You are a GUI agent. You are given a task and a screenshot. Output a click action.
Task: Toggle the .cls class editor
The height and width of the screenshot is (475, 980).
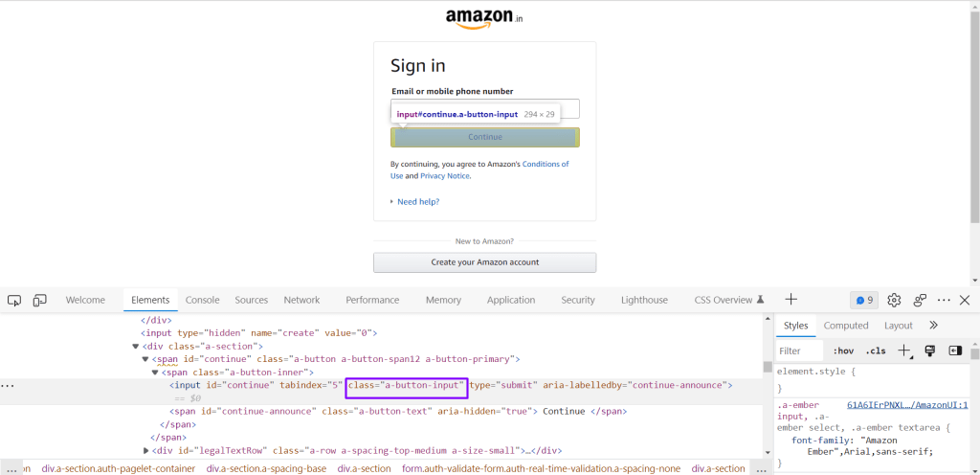(x=876, y=351)
